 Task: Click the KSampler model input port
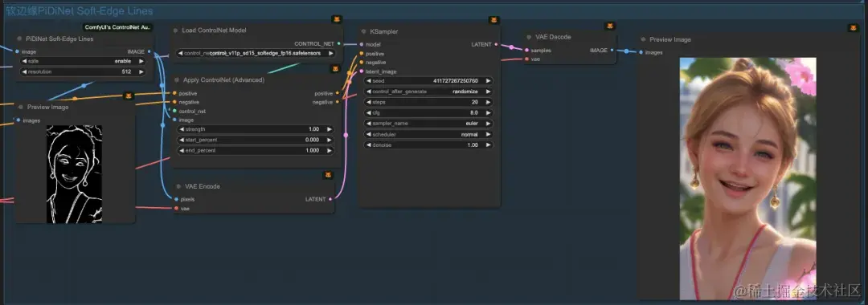point(362,44)
